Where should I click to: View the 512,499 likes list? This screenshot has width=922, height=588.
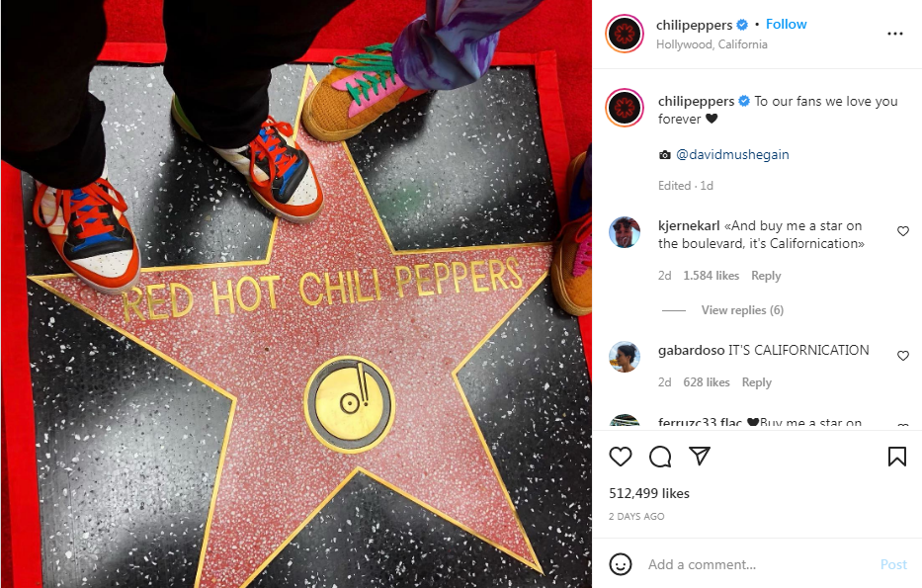click(x=649, y=493)
